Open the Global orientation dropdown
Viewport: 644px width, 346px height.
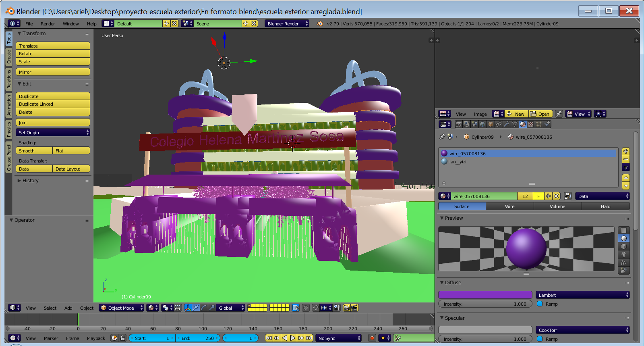[231, 308]
